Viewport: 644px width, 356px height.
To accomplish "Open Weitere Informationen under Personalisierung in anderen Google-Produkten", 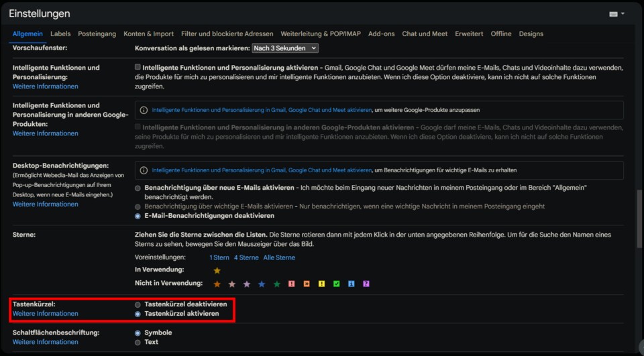I will click(45, 133).
